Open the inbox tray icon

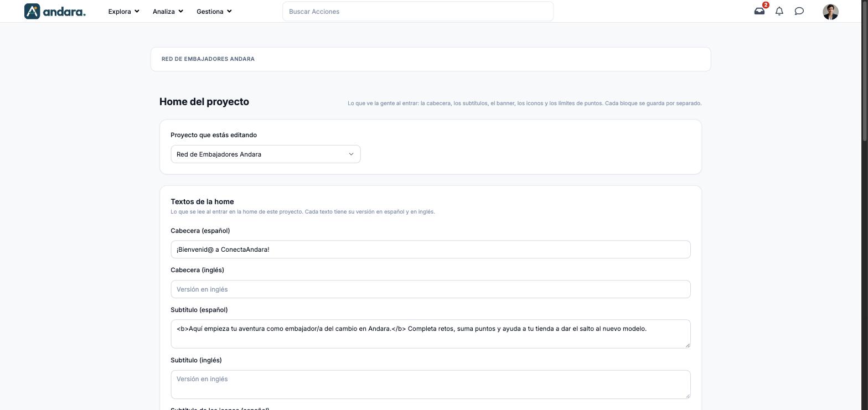(x=759, y=11)
